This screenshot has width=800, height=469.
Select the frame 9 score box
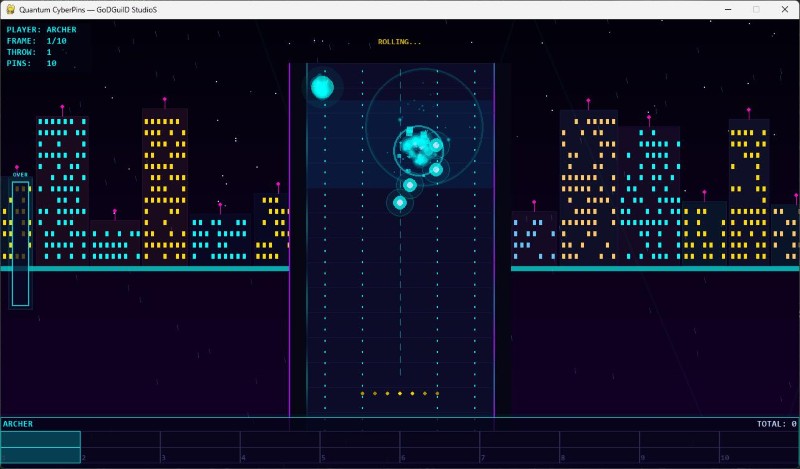pyautogui.click(x=679, y=447)
